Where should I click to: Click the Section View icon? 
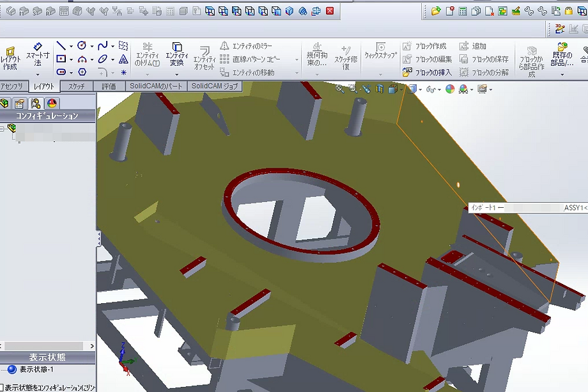[x=380, y=89]
